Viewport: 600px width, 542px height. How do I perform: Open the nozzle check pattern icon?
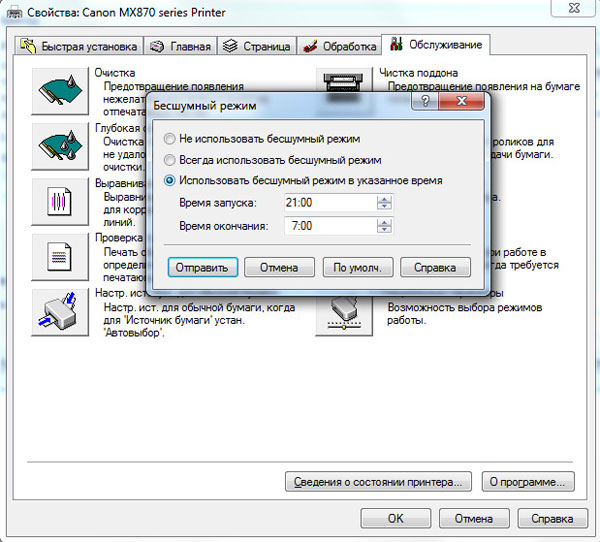60,257
